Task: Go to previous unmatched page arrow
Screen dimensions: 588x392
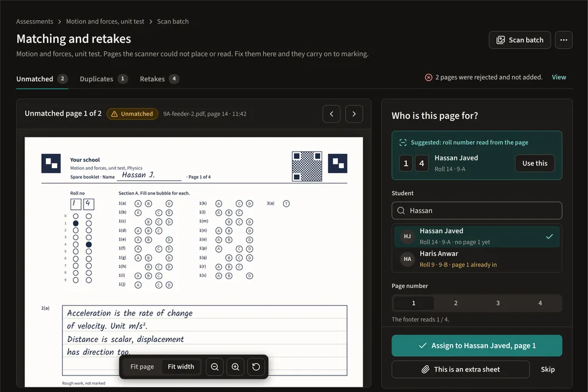Action: pos(332,114)
